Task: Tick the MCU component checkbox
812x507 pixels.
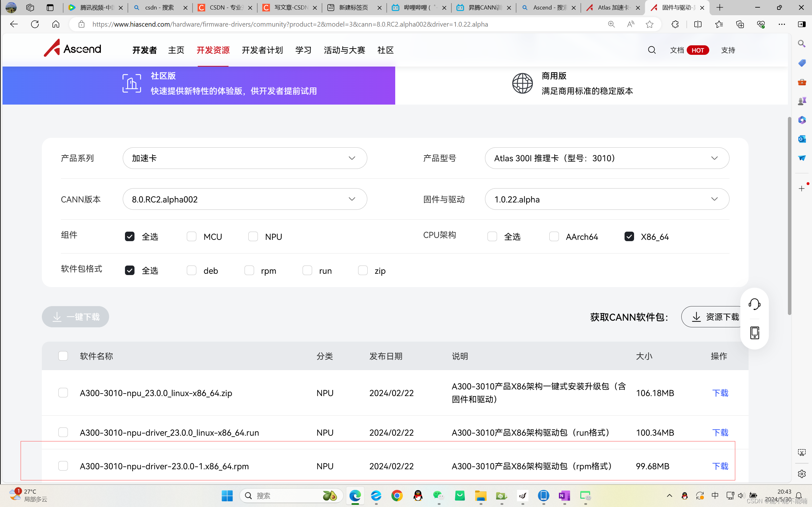Action: pyautogui.click(x=192, y=237)
